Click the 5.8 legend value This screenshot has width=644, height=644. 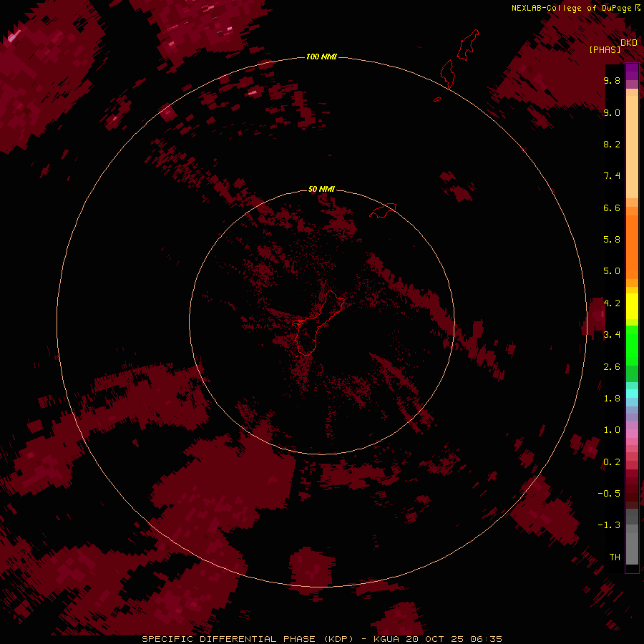click(x=612, y=240)
